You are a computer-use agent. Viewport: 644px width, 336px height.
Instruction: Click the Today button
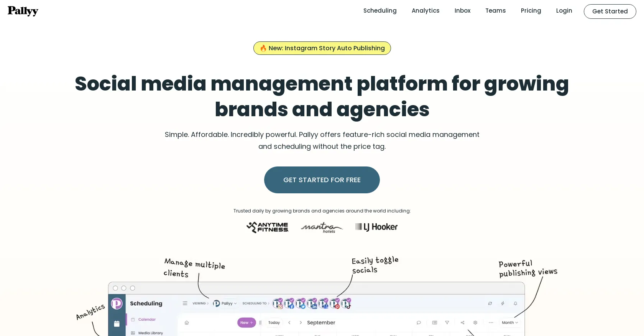[x=274, y=323]
